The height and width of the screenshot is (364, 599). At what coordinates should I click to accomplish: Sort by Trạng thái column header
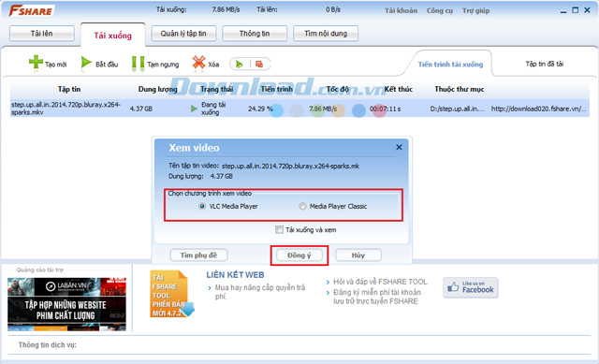[x=216, y=89]
